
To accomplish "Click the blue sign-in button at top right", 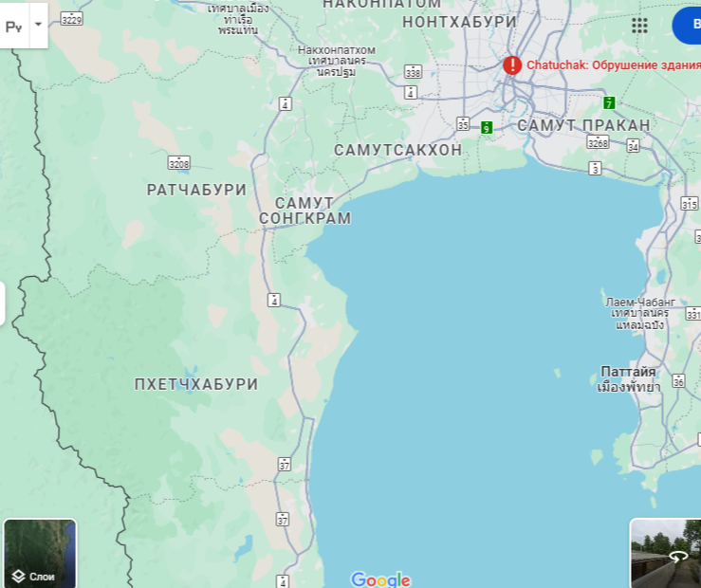I will coord(687,26).
